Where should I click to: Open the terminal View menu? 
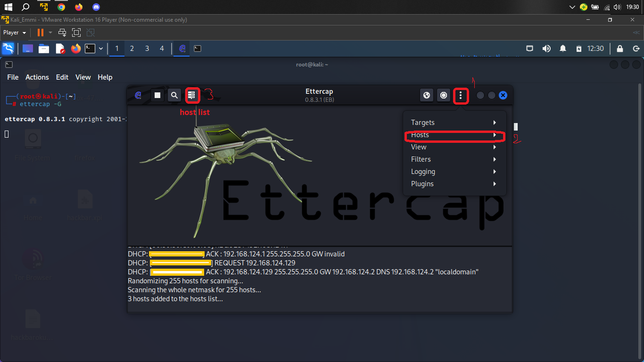coord(83,77)
